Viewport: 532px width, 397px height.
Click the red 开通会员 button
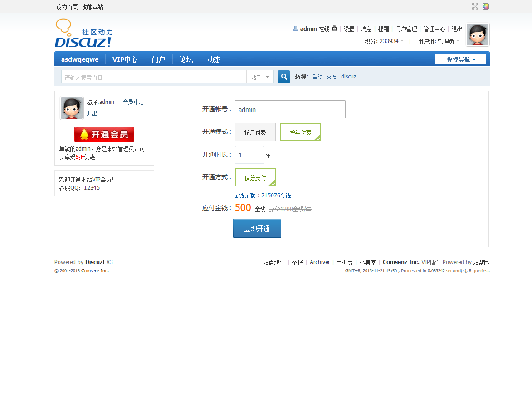104,134
